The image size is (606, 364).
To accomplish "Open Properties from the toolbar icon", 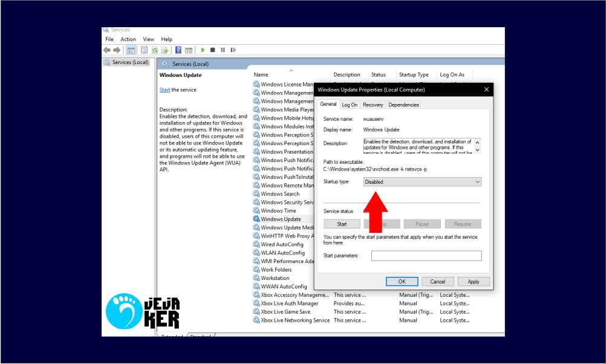I will (x=144, y=50).
